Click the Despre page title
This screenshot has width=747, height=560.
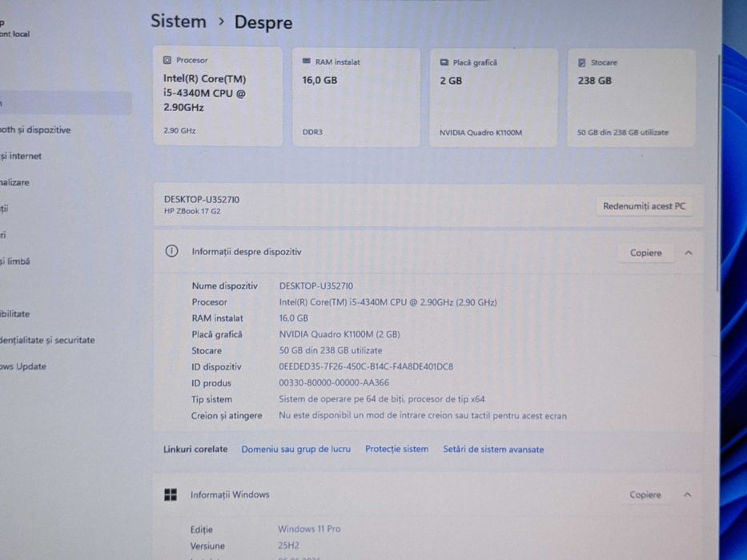tap(263, 22)
